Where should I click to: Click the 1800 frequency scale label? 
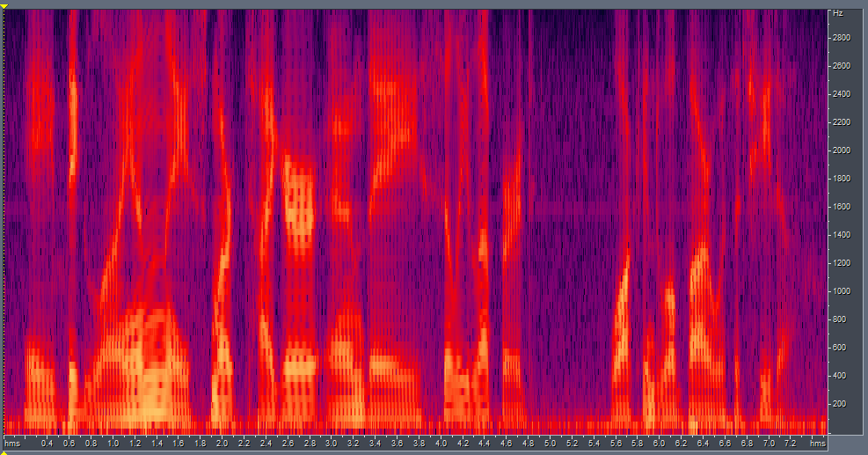(841, 179)
